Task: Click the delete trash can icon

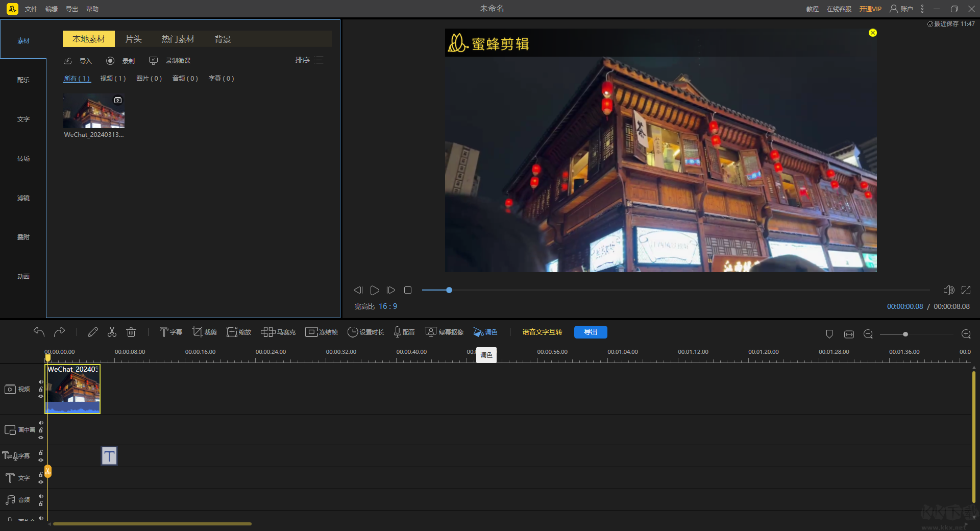Action: 131,332
